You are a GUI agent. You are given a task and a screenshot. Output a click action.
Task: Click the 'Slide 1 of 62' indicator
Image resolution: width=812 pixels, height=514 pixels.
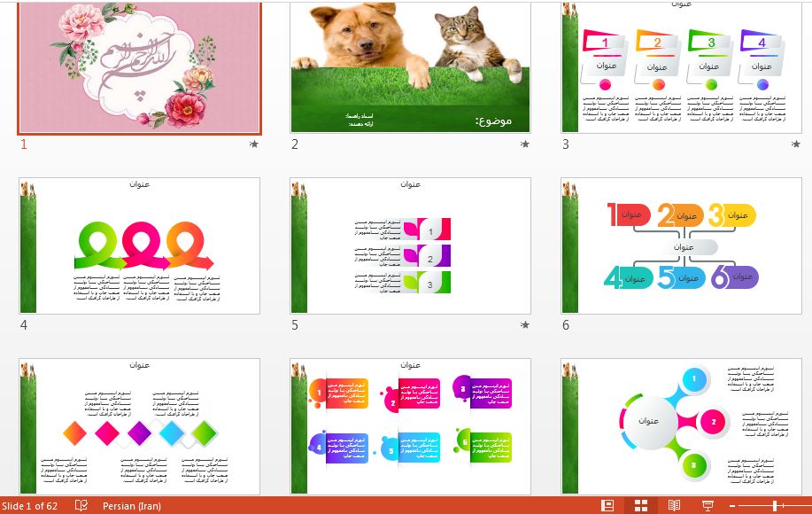(x=30, y=506)
